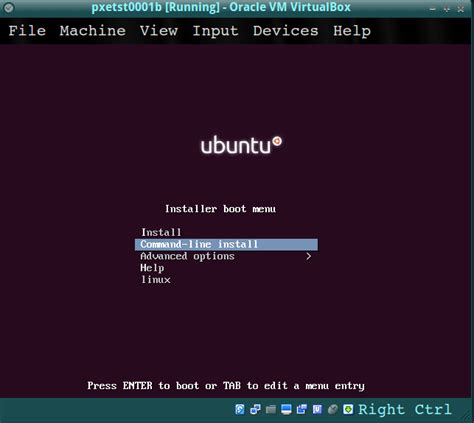Open the Input menu

click(215, 31)
